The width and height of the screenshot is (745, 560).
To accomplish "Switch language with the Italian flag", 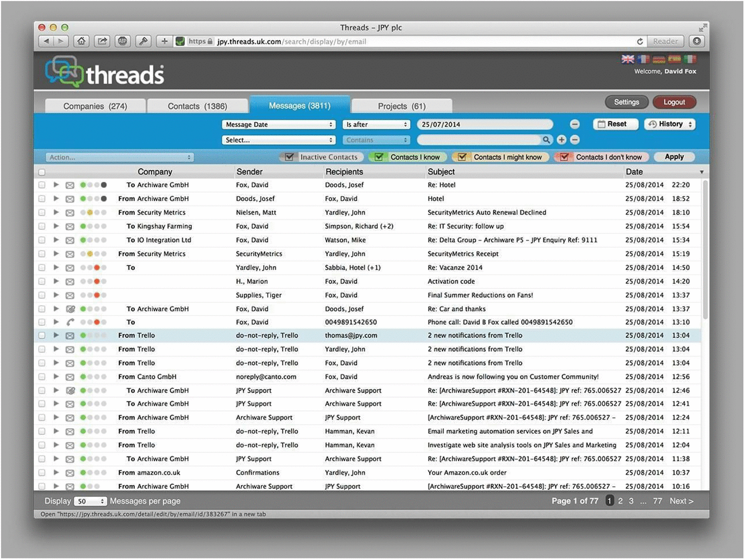I will pyautogui.click(x=690, y=59).
